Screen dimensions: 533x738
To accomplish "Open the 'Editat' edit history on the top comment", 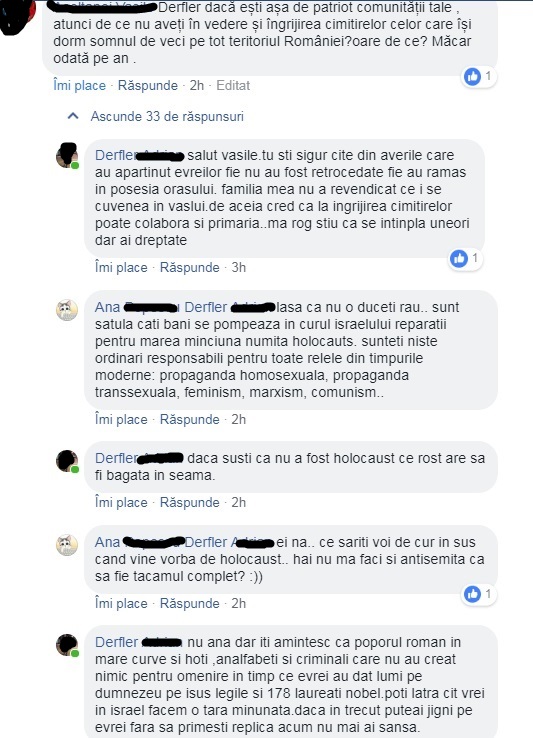I will click(233, 86).
